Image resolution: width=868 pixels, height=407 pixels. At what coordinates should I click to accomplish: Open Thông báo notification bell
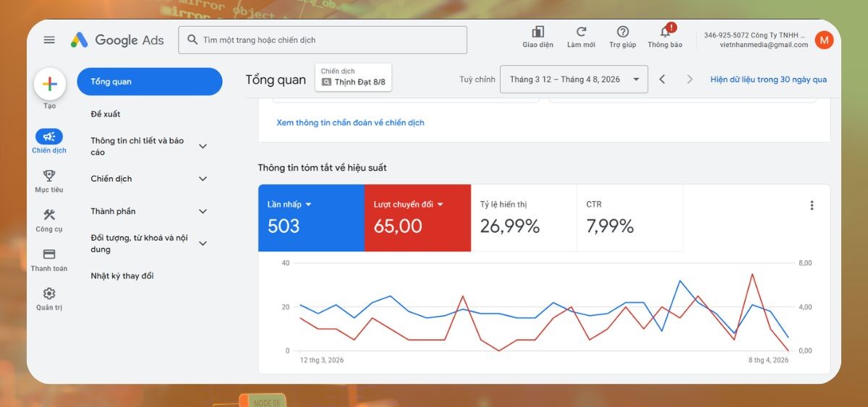(665, 32)
